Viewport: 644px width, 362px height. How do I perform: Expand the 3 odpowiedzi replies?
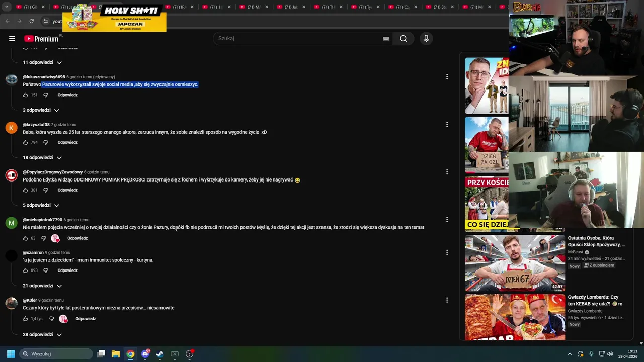click(x=41, y=110)
